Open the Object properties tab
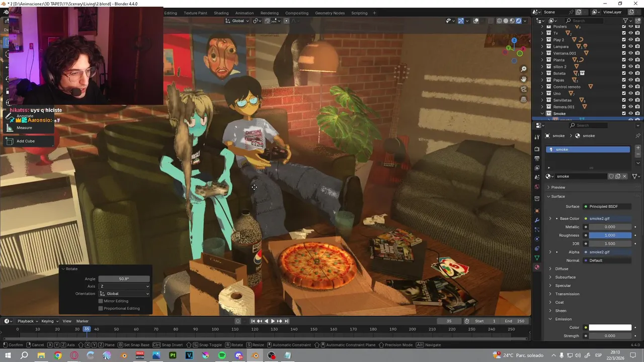 point(537,210)
